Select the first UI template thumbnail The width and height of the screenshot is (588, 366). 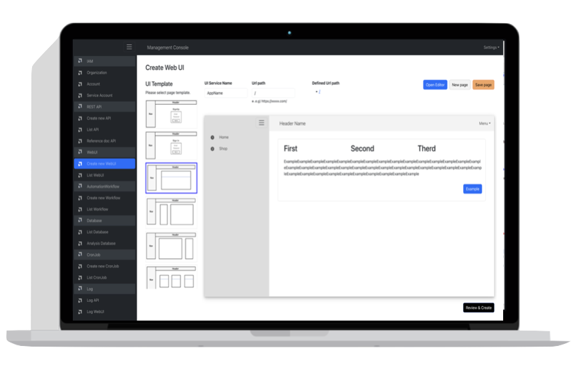coord(172,114)
